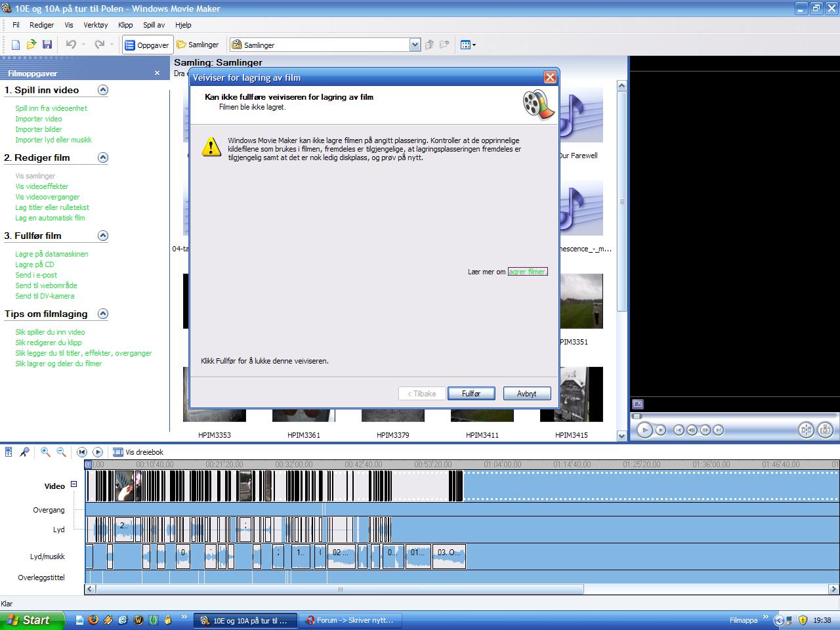
Task: Click the Avbryt button in wizard
Action: coord(527,394)
